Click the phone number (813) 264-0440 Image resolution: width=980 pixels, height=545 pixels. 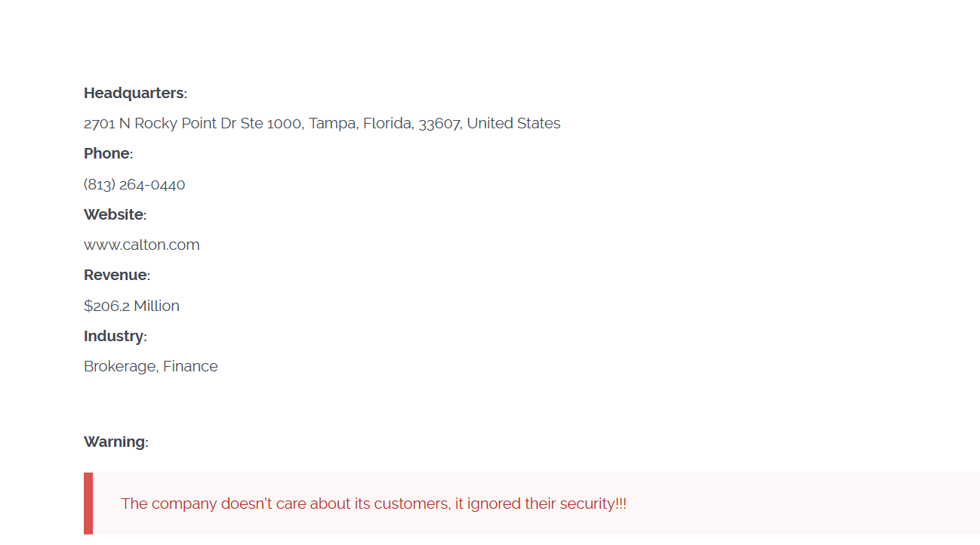coord(134,184)
